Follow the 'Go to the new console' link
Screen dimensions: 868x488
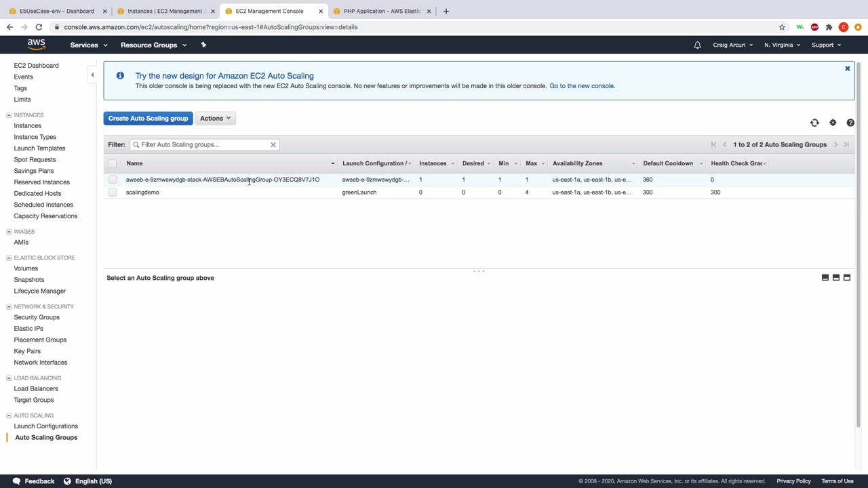(582, 86)
